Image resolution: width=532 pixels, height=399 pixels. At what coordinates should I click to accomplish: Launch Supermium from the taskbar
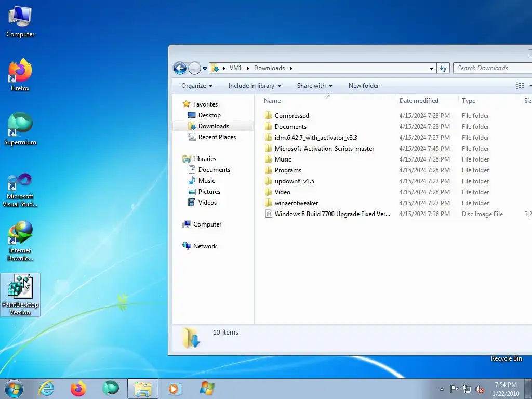[x=111, y=389]
